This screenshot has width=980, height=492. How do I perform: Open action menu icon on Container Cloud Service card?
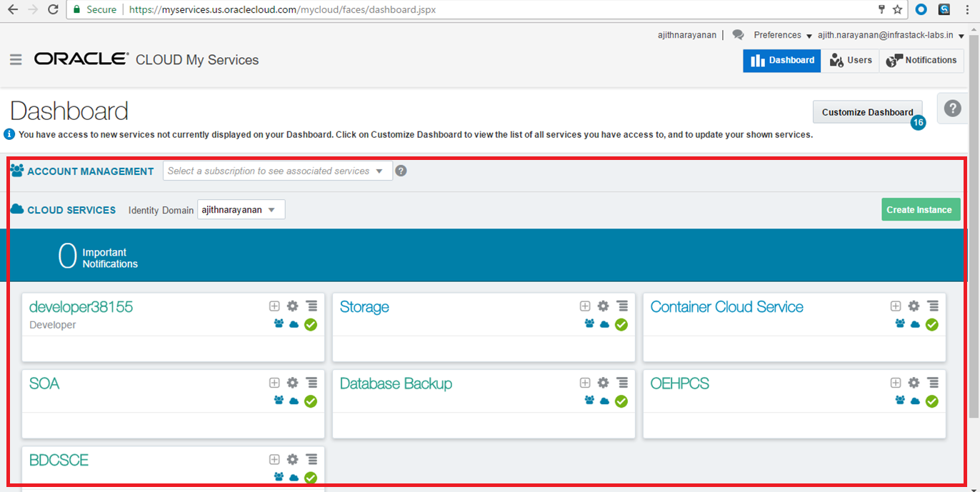(x=933, y=306)
